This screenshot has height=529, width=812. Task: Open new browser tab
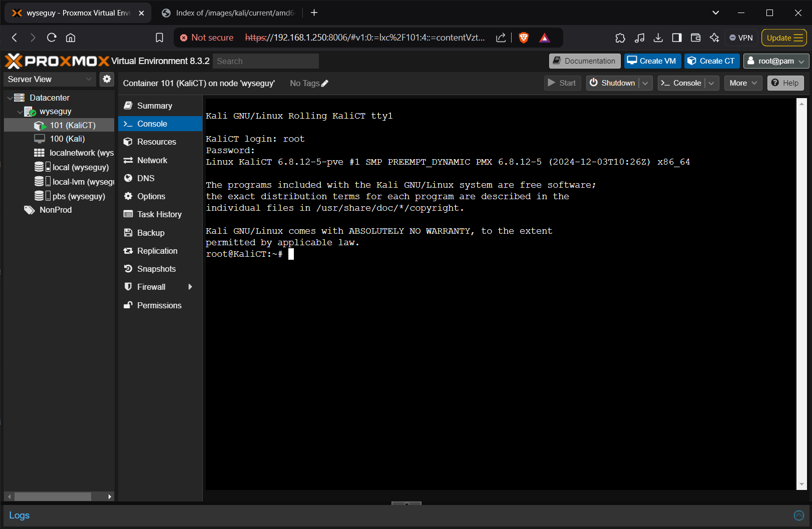click(x=314, y=13)
